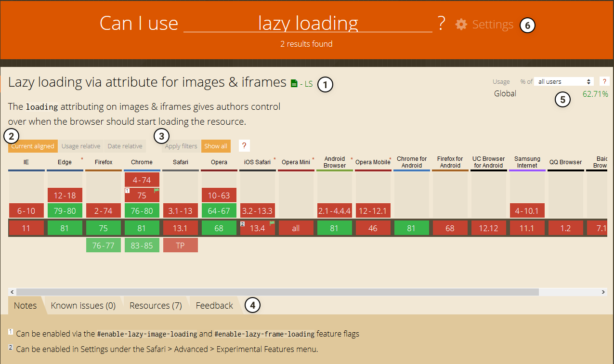Image resolution: width=614 pixels, height=364 pixels.
Task: Select Firefox 2-74 cell
Action: pos(104,210)
